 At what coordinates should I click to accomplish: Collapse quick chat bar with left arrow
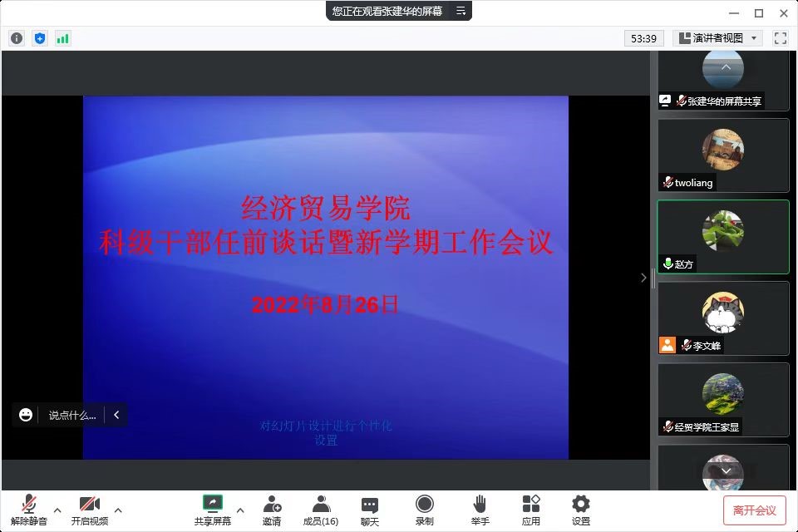116,415
